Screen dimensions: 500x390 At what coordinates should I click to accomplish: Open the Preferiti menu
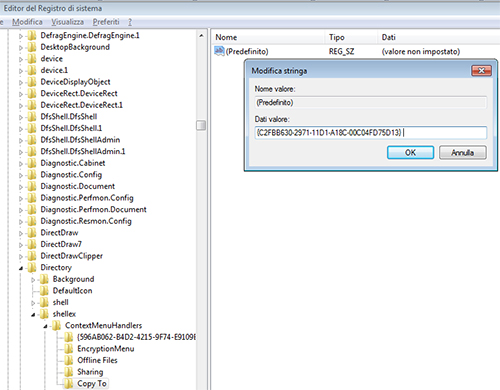(106, 22)
